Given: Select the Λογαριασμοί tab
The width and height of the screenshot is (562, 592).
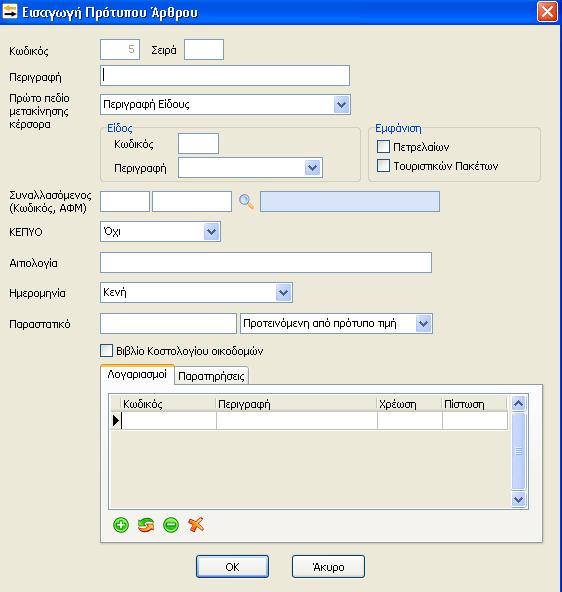Looking at the screenshot, I should pos(137,375).
